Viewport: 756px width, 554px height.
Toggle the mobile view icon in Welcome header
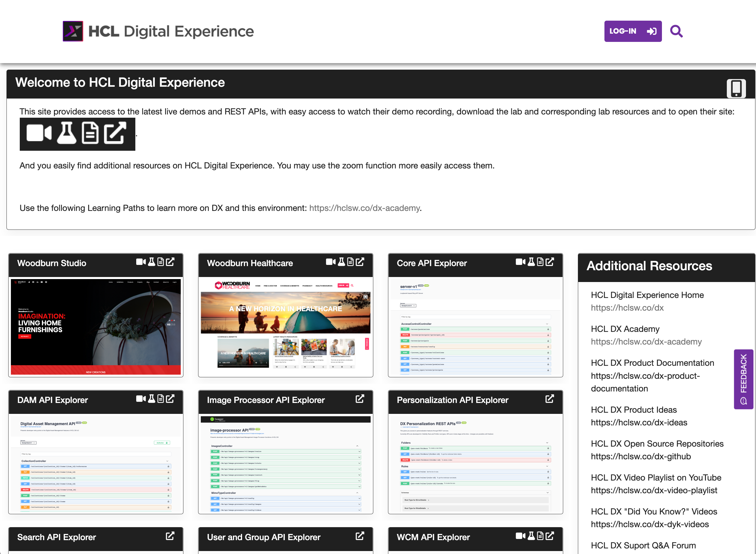(736, 88)
